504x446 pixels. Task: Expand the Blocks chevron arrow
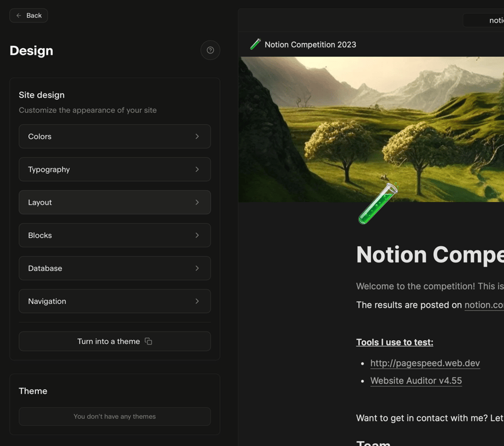[197, 235]
